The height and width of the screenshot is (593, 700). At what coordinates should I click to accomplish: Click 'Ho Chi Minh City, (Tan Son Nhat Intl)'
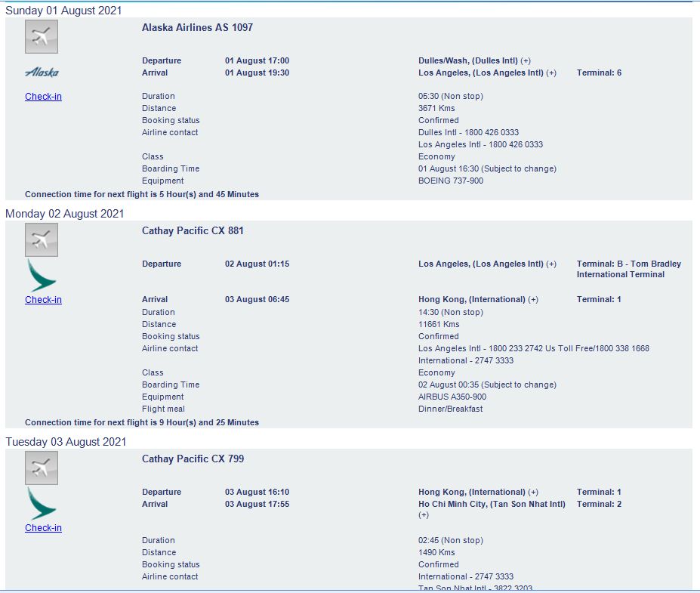492,504
